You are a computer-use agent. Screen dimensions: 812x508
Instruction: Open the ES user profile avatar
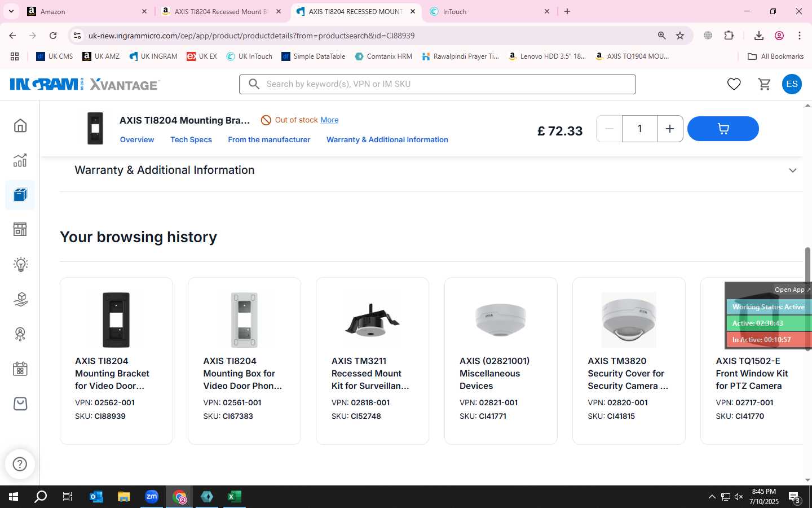[x=792, y=84]
